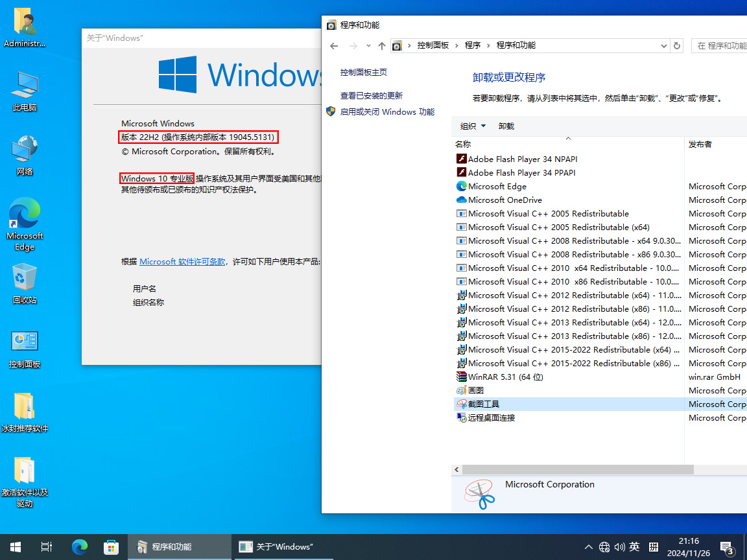This screenshot has width=747, height=560.
Task: Click the horizontal scrollbar of the programs list
Action: (578, 469)
